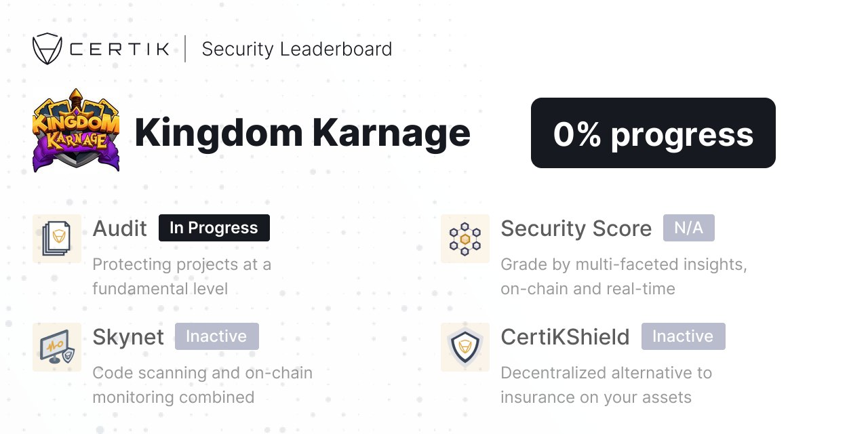Image resolution: width=868 pixels, height=434 pixels.
Task: Select the Kingdom Karnage project title
Action: click(x=302, y=133)
